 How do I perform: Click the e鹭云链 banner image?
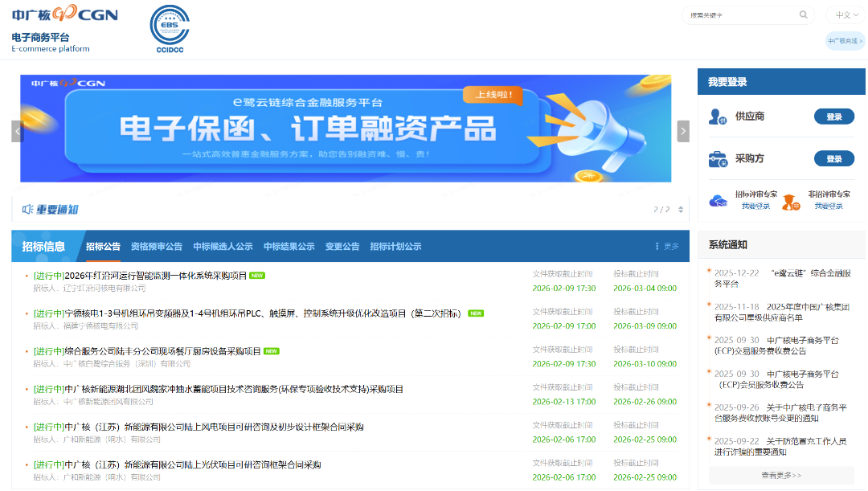(346, 129)
